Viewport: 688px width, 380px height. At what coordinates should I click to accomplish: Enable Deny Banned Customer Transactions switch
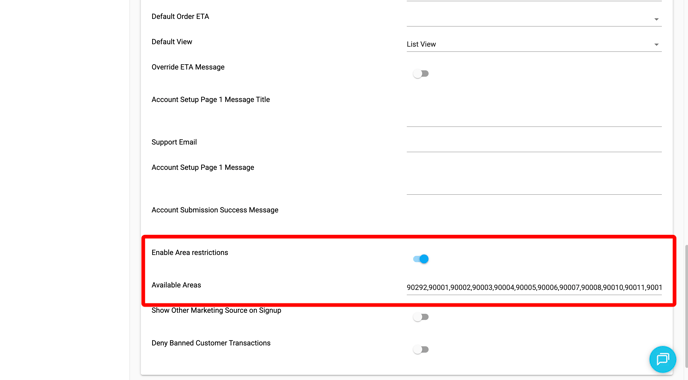pos(421,350)
